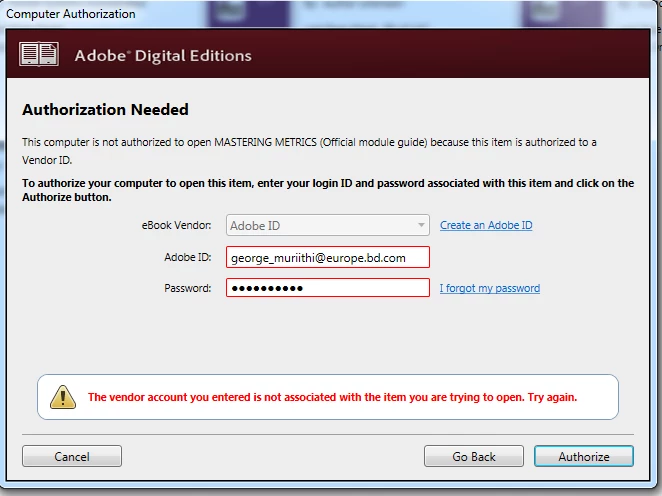Click the eBook Vendor label
This screenshot has height=496, width=662.
tap(176, 225)
